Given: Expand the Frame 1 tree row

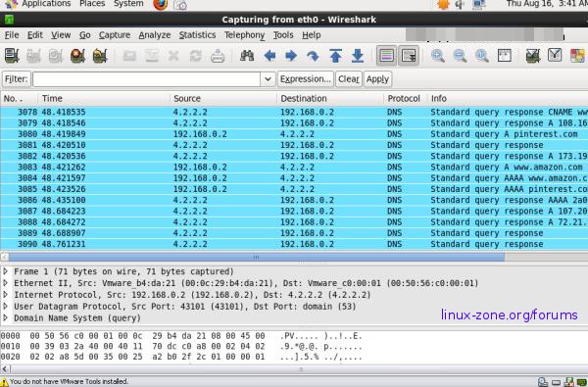Looking at the screenshot, I should [x=5, y=271].
